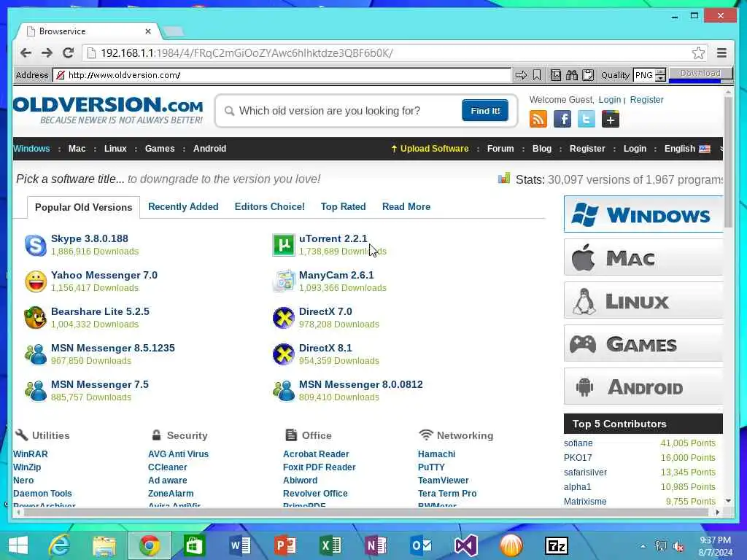
Task: Open the Mac navigation menu item
Action: [77, 149]
